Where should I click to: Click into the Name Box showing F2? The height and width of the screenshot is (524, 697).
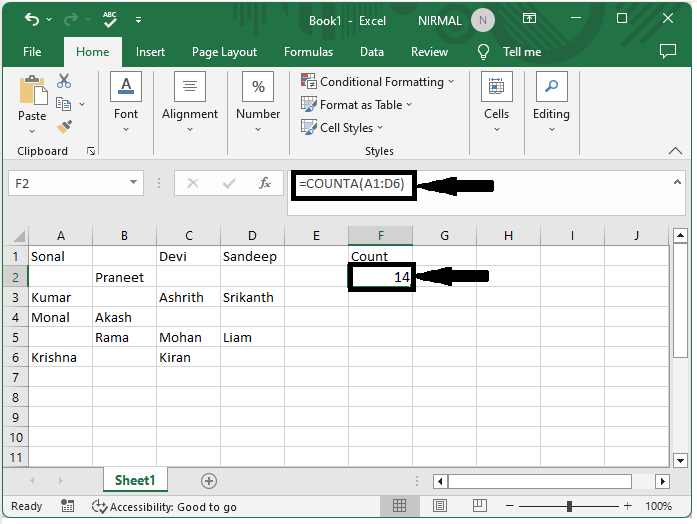(69, 183)
